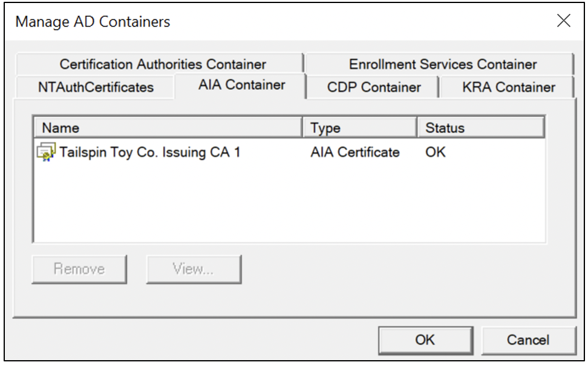Click the AIA Certificate type cell
This screenshot has height=365, width=588.
[354, 152]
